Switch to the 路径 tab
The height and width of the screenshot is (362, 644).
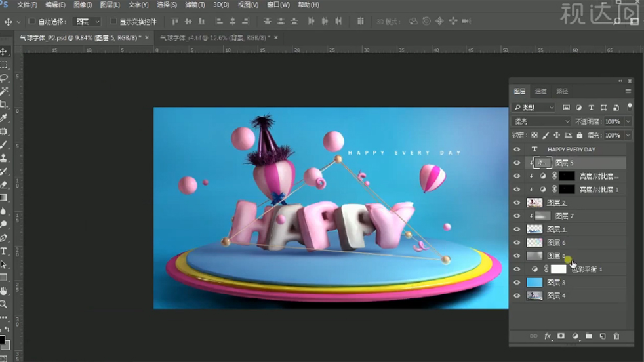tap(561, 91)
